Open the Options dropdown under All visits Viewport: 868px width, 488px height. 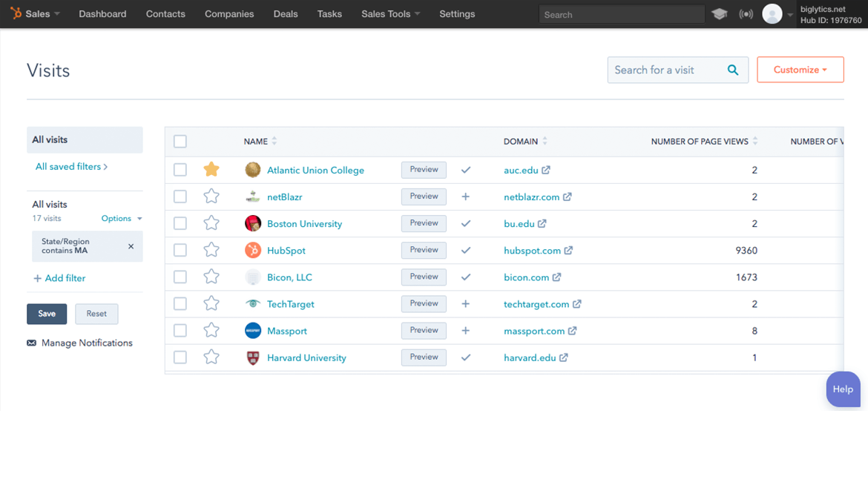(x=121, y=219)
